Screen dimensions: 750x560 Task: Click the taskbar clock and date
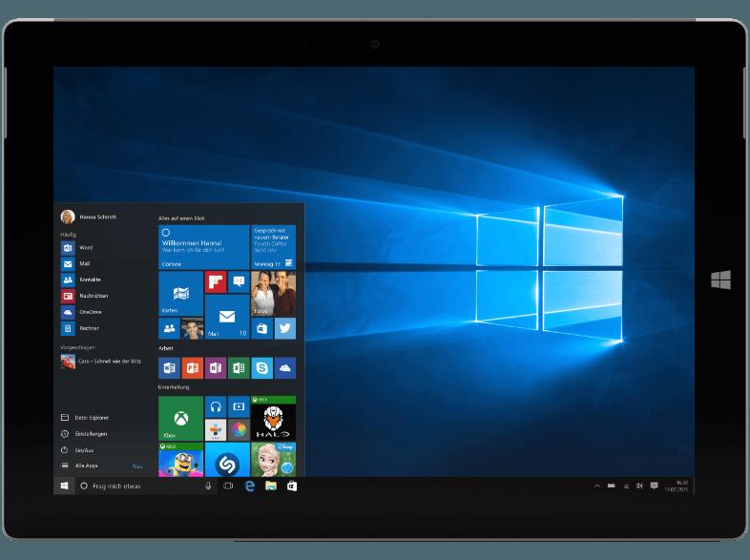point(677,486)
